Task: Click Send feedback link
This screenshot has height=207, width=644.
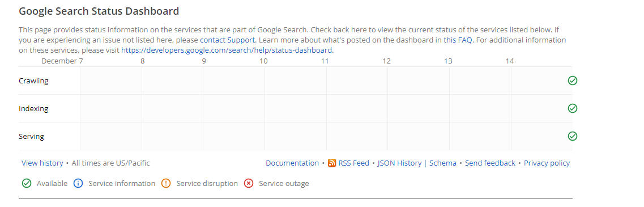Action: pyautogui.click(x=490, y=163)
